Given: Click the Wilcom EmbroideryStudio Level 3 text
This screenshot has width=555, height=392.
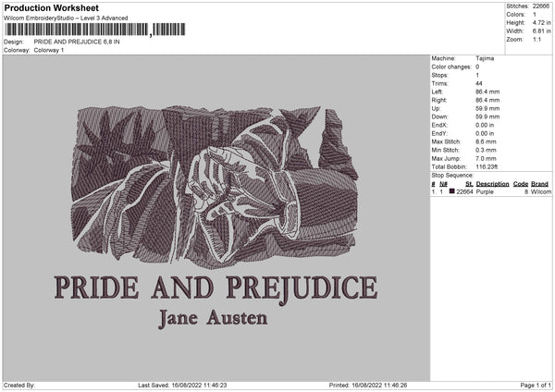Looking at the screenshot, I should click(66, 18).
